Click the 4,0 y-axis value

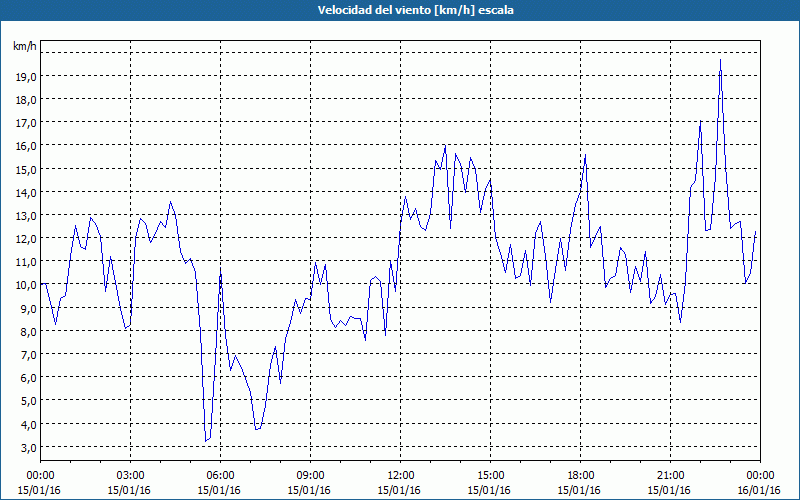coord(28,424)
